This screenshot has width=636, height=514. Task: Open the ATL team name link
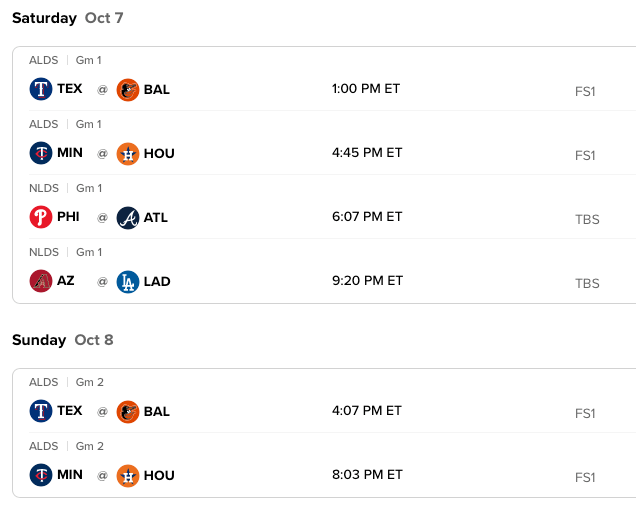pos(156,217)
